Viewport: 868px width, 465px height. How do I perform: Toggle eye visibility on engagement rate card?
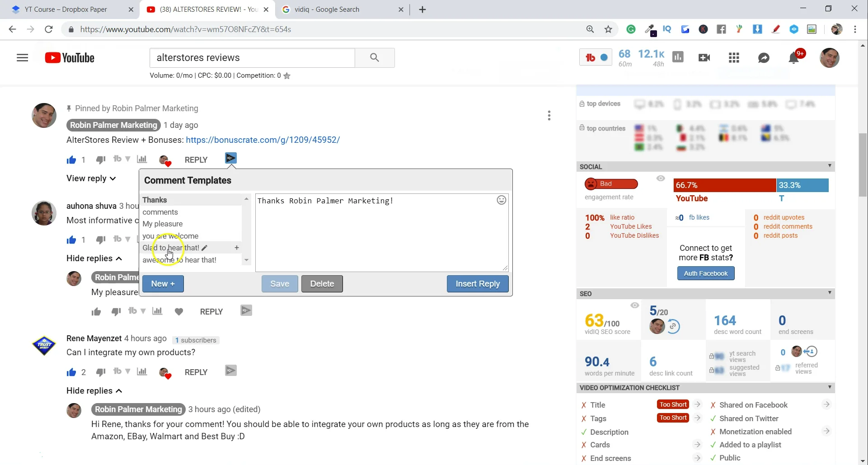click(661, 178)
